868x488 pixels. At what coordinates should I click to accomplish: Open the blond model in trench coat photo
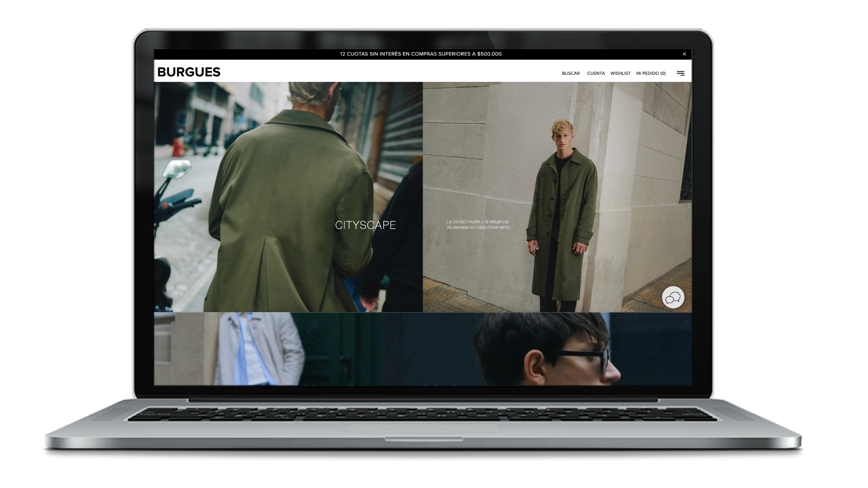[x=557, y=197]
